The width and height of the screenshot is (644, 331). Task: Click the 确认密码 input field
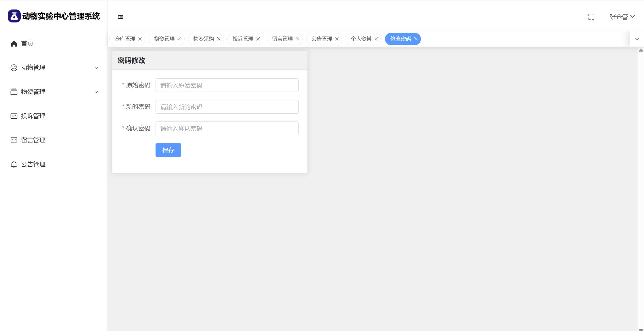tap(227, 128)
